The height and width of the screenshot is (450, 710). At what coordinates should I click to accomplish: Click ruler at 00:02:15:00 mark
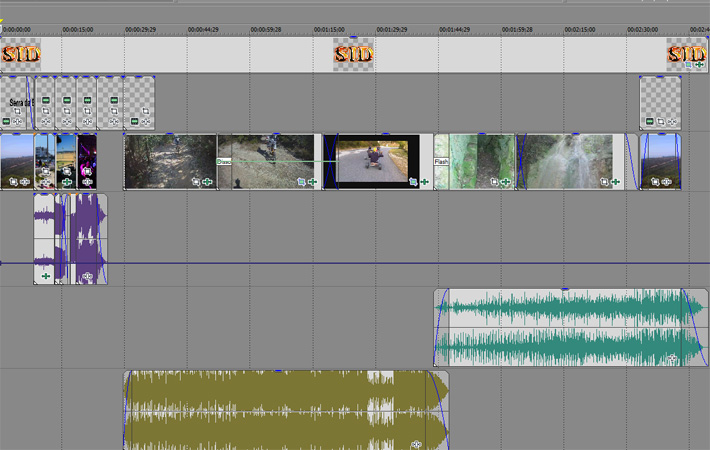[x=565, y=30]
